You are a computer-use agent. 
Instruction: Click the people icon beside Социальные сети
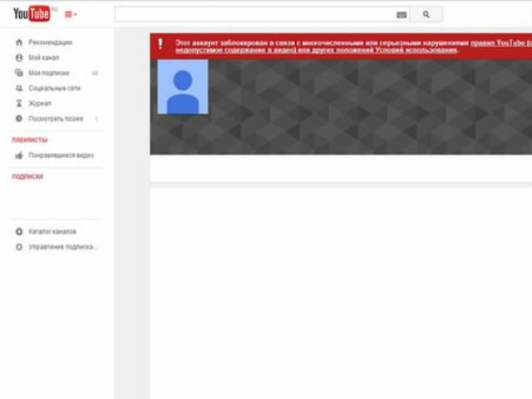[x=19, y=88]
